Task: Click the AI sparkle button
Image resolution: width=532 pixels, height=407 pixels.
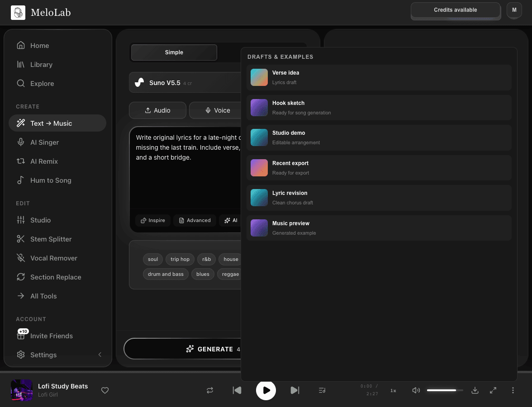Action: 231,221
